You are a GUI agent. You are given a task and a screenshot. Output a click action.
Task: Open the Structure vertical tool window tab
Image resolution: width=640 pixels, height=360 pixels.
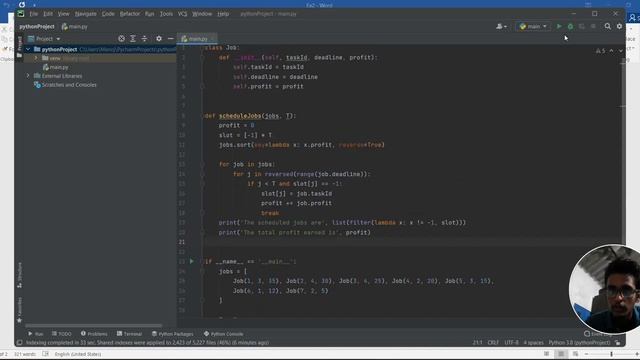coord(19,276)
